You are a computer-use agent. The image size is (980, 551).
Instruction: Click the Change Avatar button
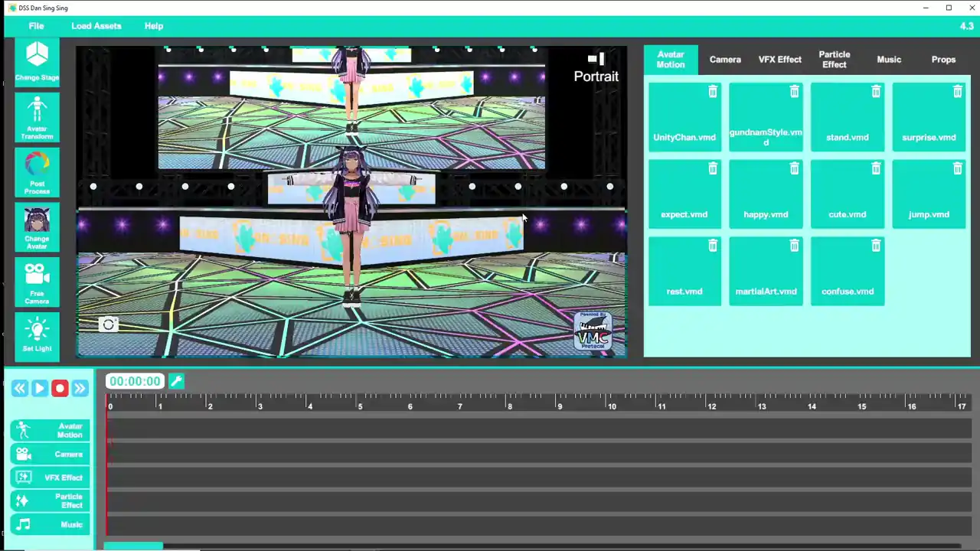(x=37, y=227)
